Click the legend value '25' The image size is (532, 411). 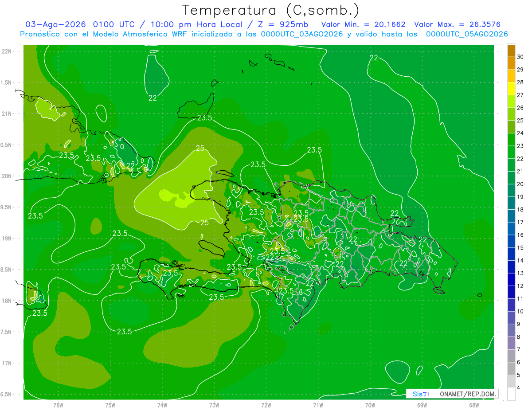tap(520, 121)
